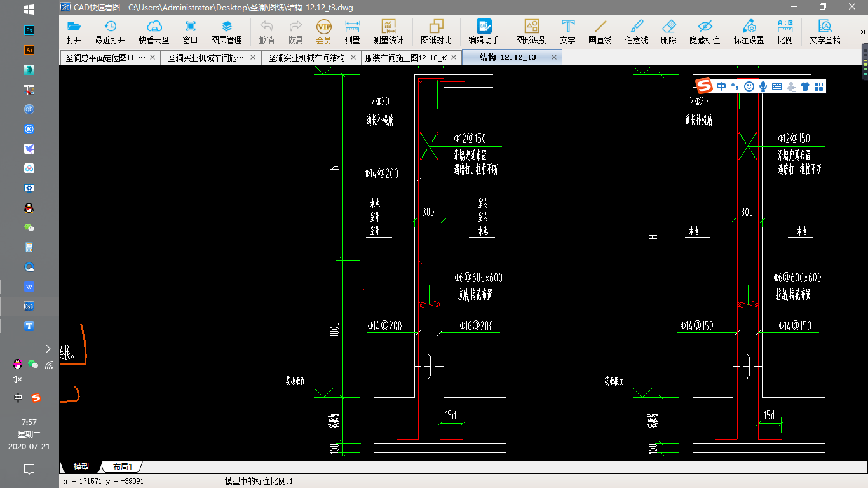The height and width of the screenshot is (488, 868).
Task: Click the Φ16@200 rebar annotation
Action: click(x=477, y=326)
